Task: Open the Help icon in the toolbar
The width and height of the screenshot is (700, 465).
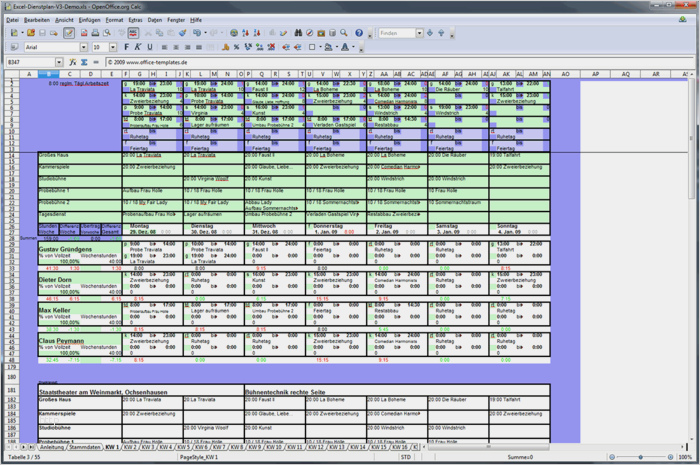Action: click(x=359, y=33)
